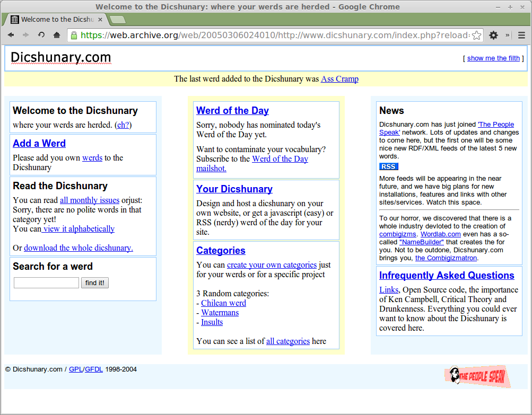Open Infrequently Asked Questions heading link
Image resolution: width=532 pixels, height=415 pixels.
pos(447,275)
